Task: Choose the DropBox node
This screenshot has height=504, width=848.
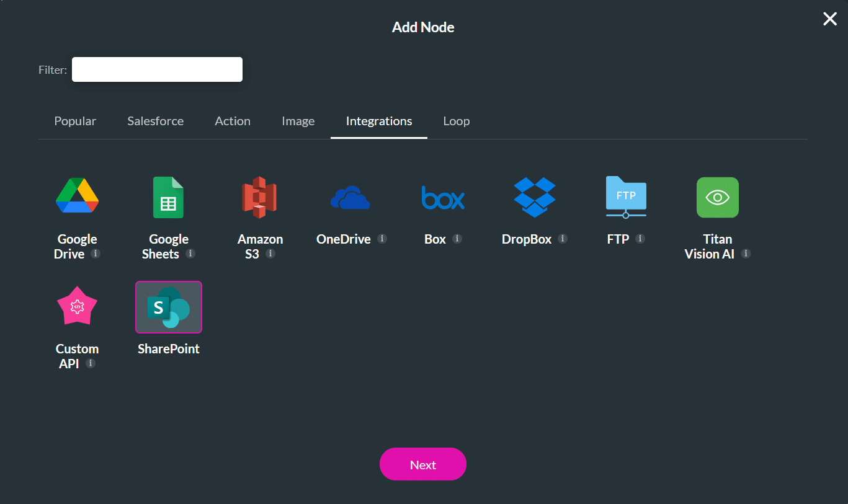Action: tap(534, 197)
